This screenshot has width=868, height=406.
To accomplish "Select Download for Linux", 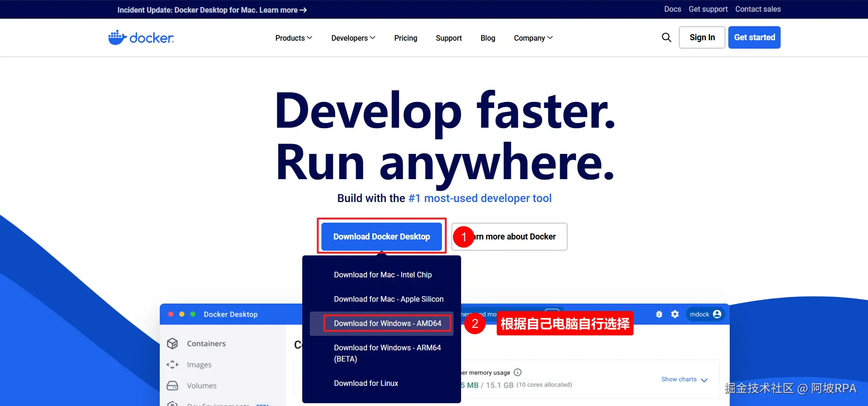I will pyautogui.click(x=366, y=383).
